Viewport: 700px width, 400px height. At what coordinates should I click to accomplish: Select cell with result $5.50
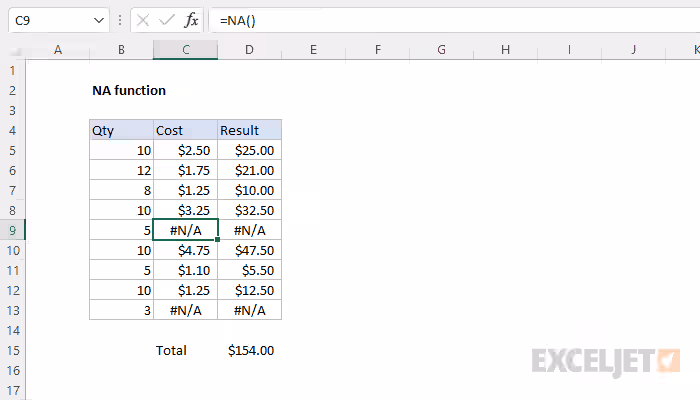pyautogui.click(x=250, y=271)
